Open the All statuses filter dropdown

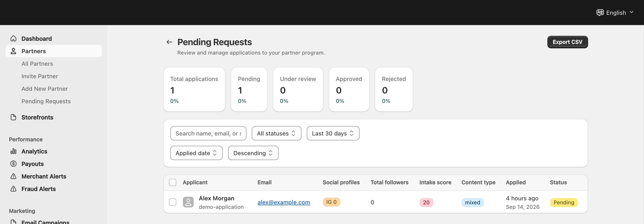pyautogui.click(x=277, y=133)
